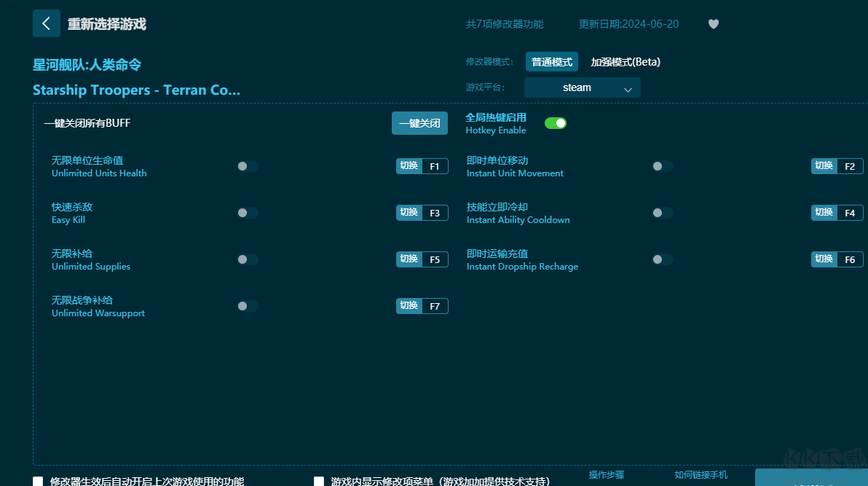Favorite this trainer with the heart icon

[713, 23]
